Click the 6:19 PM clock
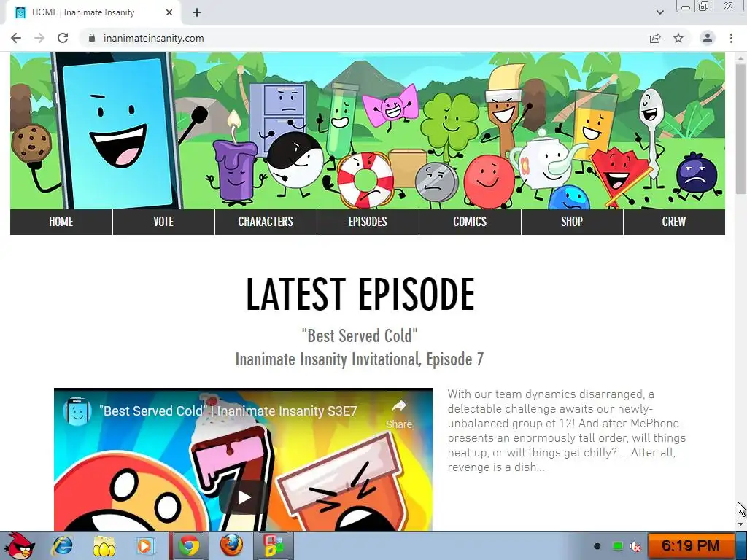747x560 pixels. point(691,545)
